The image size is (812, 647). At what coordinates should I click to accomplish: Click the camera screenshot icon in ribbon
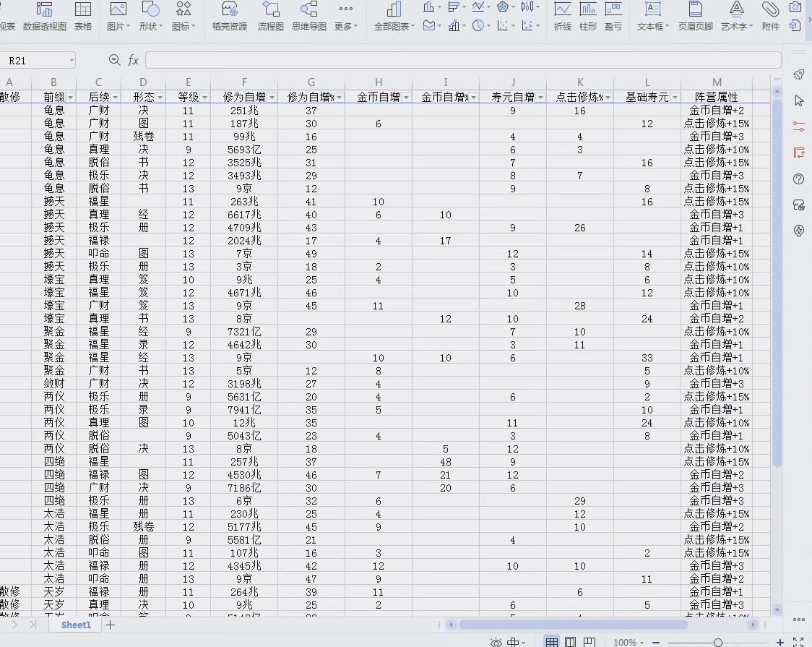click(795, 7)
